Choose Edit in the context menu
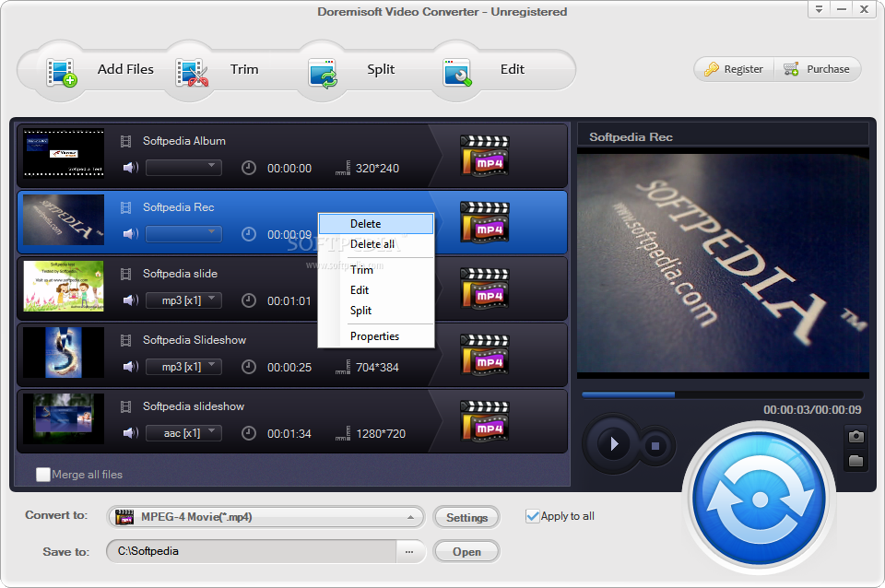This screenshot has height=588, width=885. [x=376, y=290]
